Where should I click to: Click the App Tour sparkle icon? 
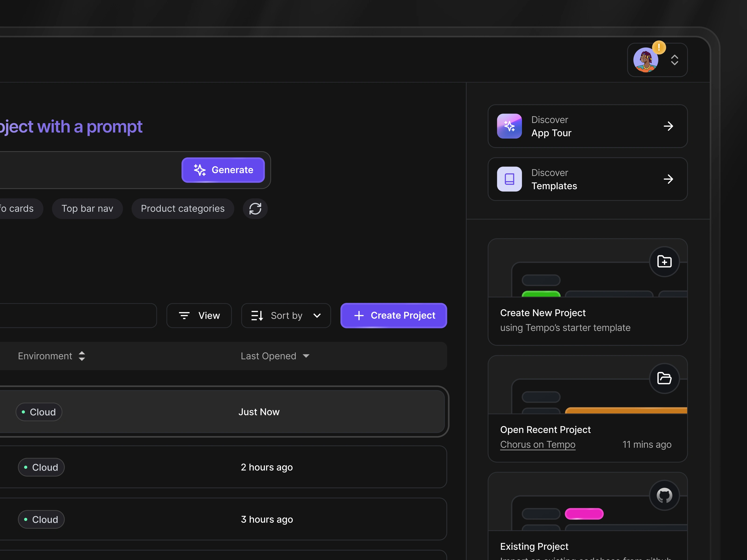(509, 126)
